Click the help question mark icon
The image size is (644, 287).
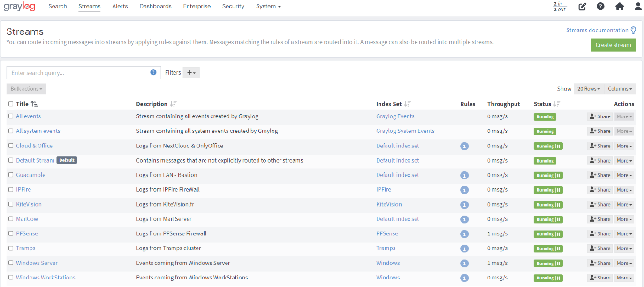[x=600, y=7]
